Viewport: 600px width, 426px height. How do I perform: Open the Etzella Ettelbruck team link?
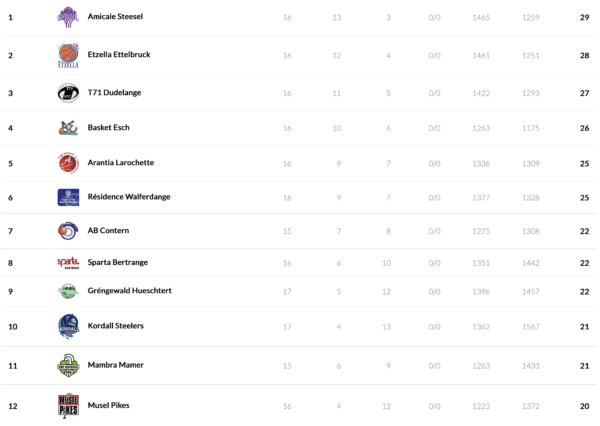tap(119, 55)
